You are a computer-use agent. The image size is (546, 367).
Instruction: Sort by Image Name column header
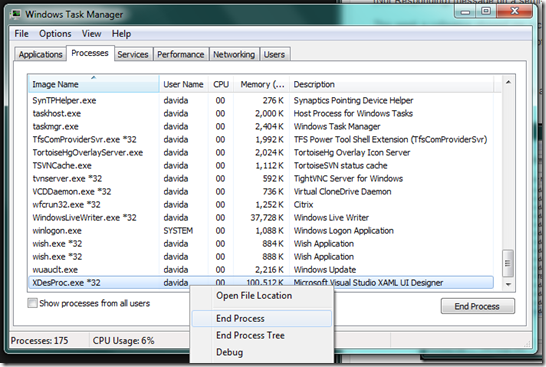94,84
